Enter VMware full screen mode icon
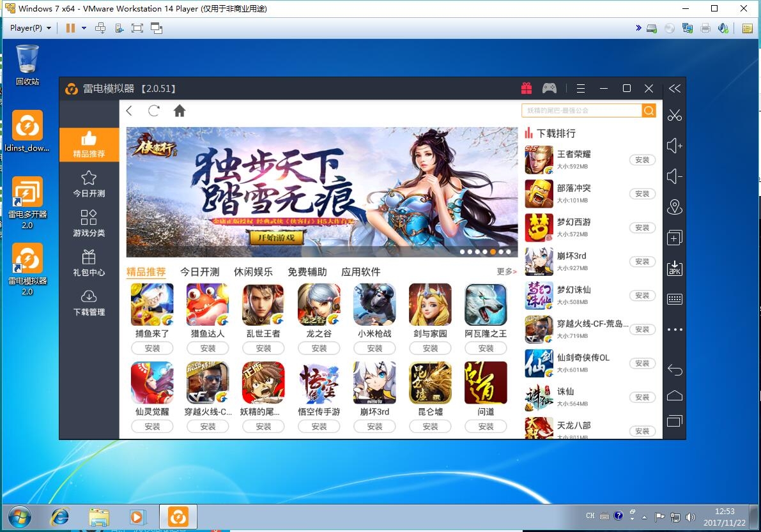The width and height of the screenshot is (761, 532). (137, 28)
